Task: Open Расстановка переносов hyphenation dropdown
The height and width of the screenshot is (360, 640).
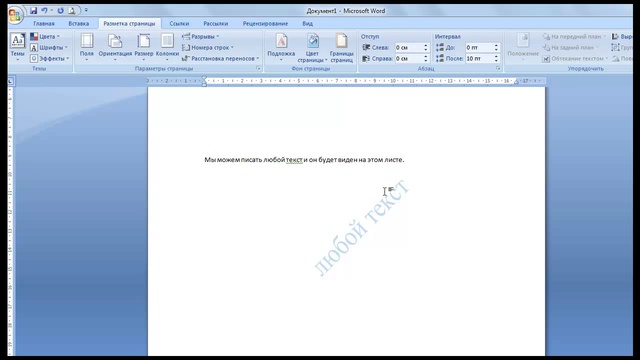Action: [x=220, y=59]
